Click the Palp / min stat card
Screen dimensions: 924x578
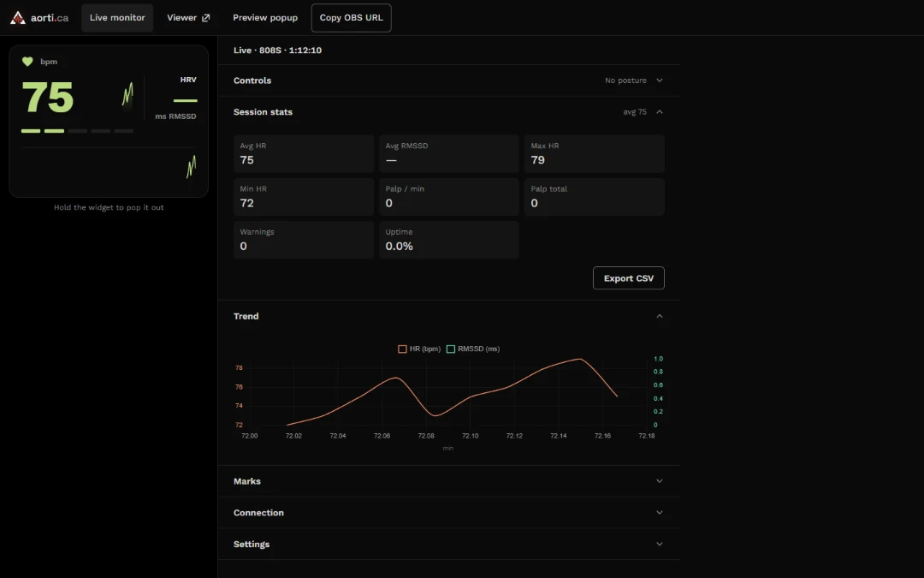click(449, 196)
